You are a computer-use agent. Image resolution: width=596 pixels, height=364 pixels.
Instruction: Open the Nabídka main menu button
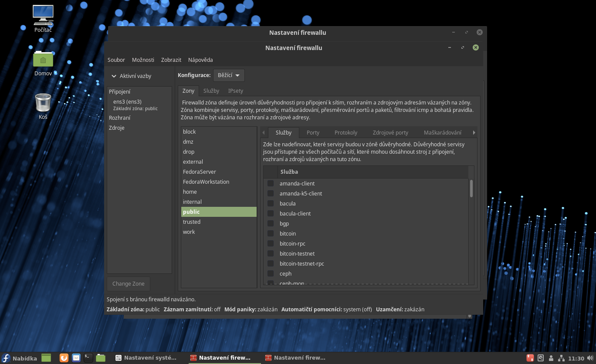(x=20, y=358)
